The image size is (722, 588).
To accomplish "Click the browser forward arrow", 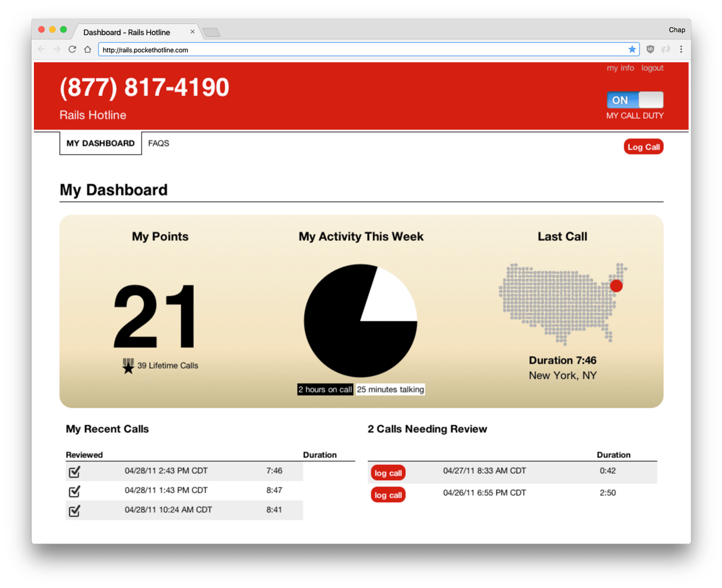I will point(57,49).
